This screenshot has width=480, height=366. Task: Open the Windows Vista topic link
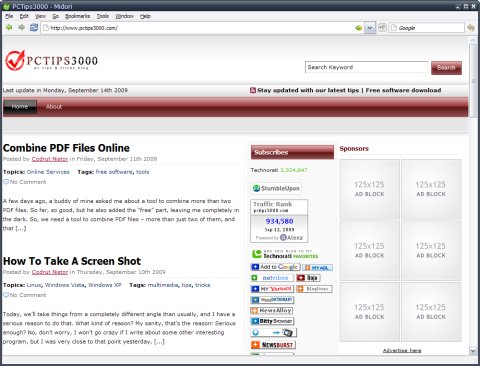pos(65,285)
